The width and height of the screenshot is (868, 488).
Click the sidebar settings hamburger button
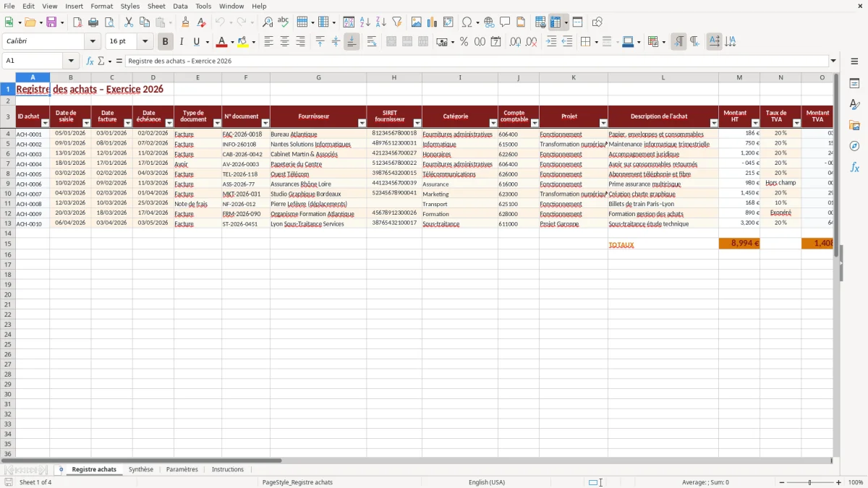(854, 61)
